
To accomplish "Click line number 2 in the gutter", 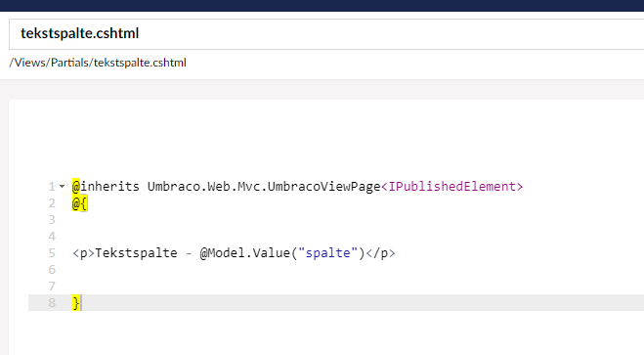I will click(x=52, y=203).
